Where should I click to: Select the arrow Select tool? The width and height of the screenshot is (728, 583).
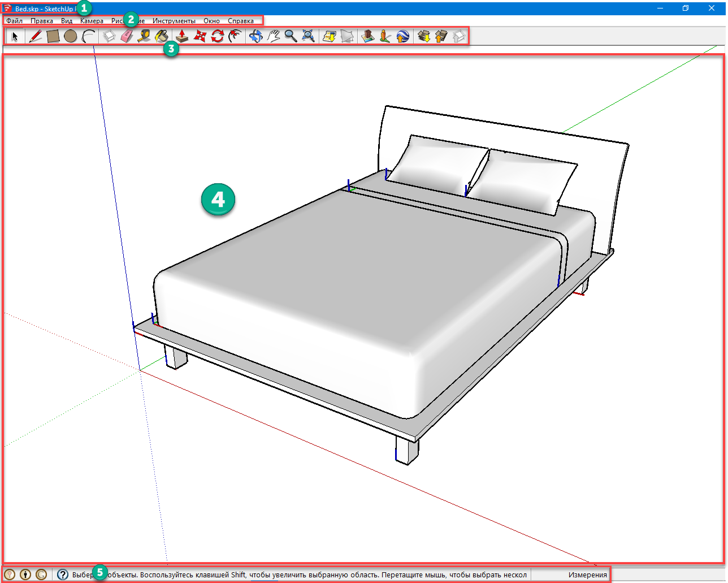15,37
